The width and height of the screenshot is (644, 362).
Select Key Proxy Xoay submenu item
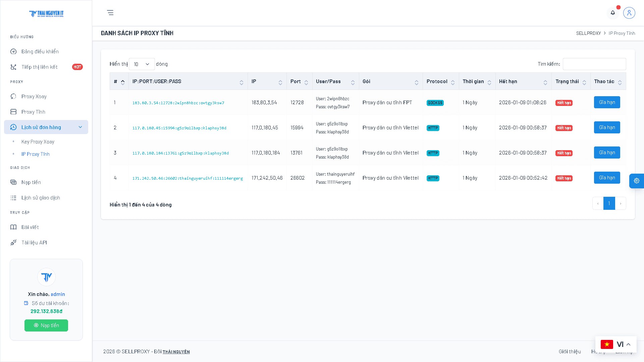point(38,142)
